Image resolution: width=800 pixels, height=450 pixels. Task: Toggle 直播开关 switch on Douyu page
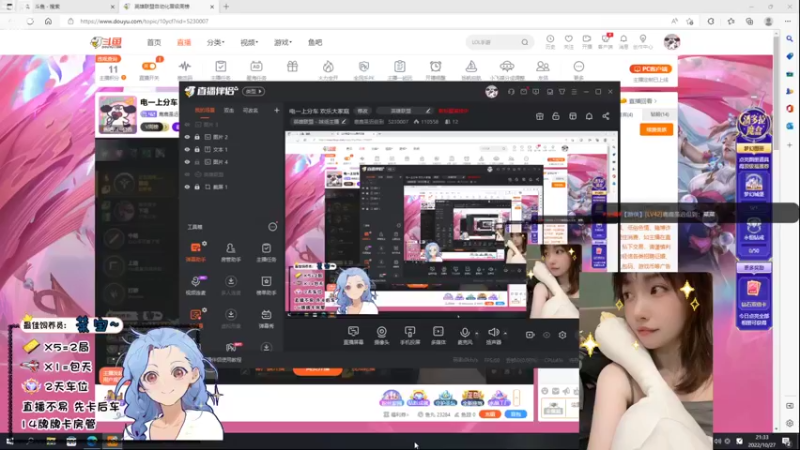(149, 66)
